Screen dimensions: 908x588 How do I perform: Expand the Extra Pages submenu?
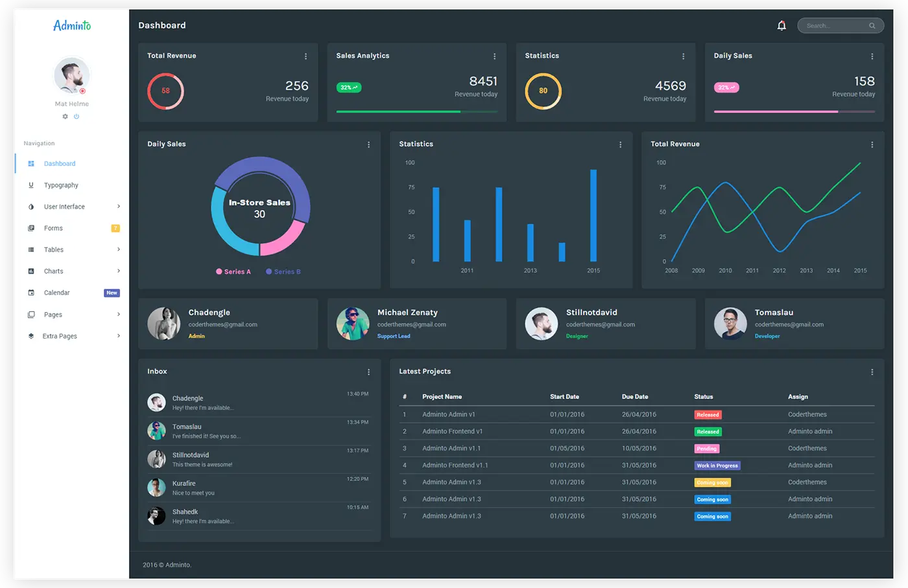tap(119, 336)
